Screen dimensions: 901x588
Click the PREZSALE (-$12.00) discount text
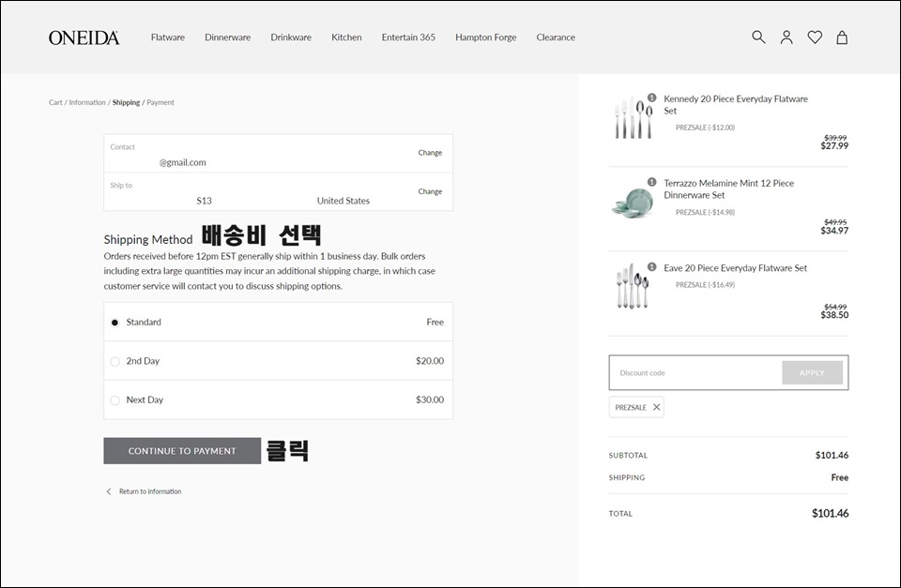click(705, 128)
